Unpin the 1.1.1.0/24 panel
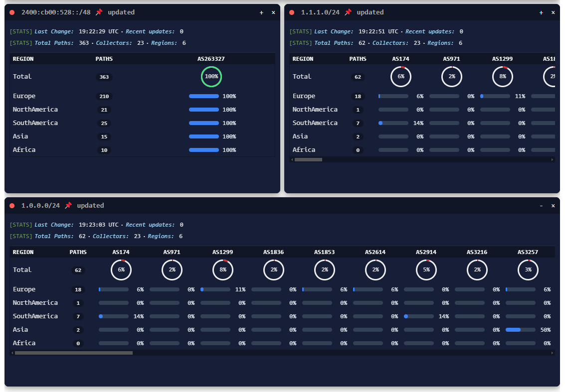 348,12
